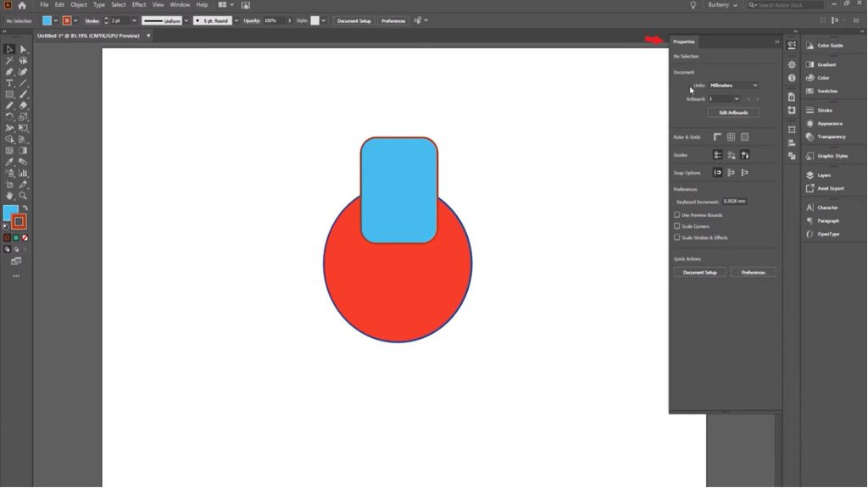The width and height of the screenshot is (868, 488).
Task: Open the File menu
Action: pyautogui.click(x=44, y=5)
